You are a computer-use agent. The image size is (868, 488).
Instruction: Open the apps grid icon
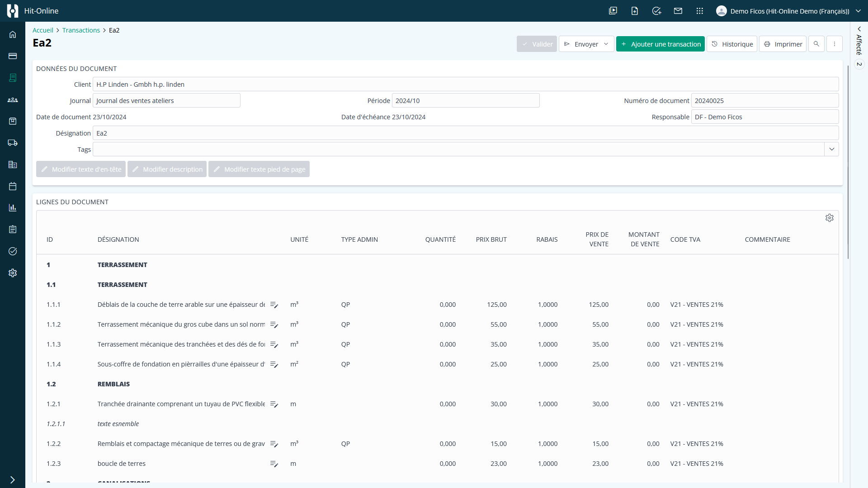(700, 11)
